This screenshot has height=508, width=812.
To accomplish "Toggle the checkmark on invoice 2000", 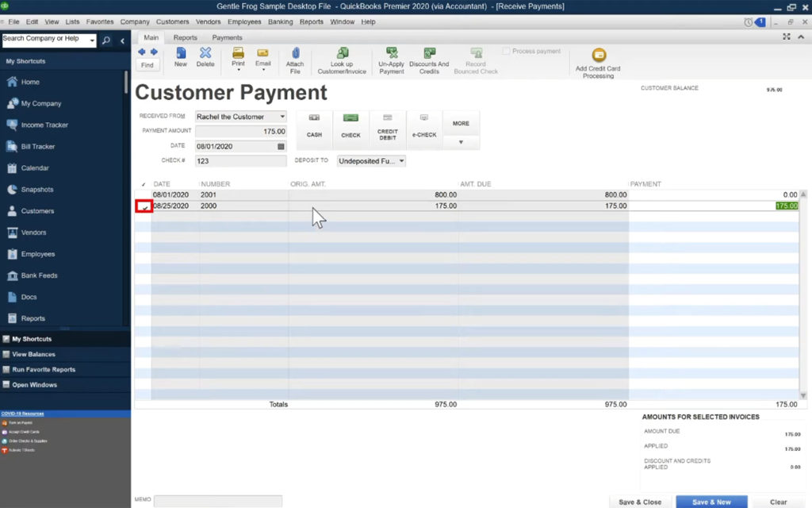I will click(144, 206).
